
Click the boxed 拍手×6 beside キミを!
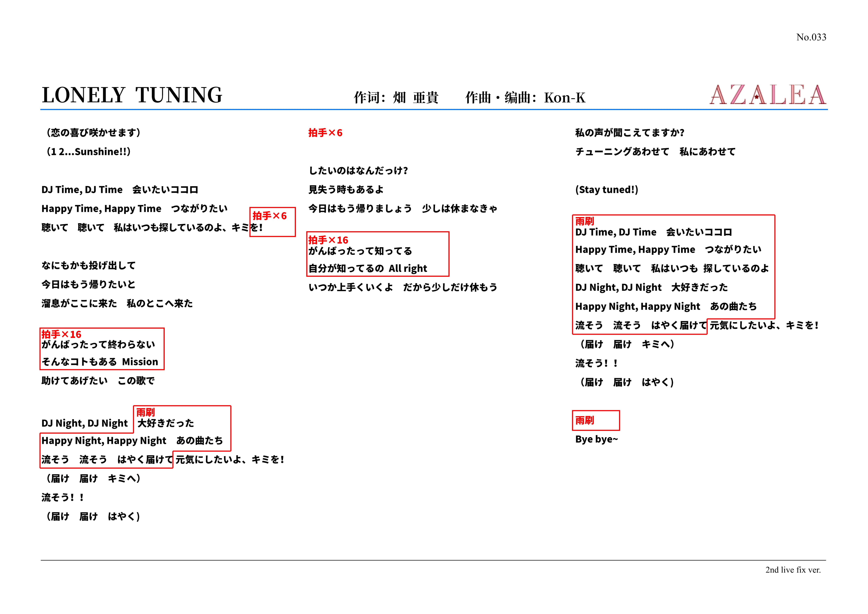[270, 216]
